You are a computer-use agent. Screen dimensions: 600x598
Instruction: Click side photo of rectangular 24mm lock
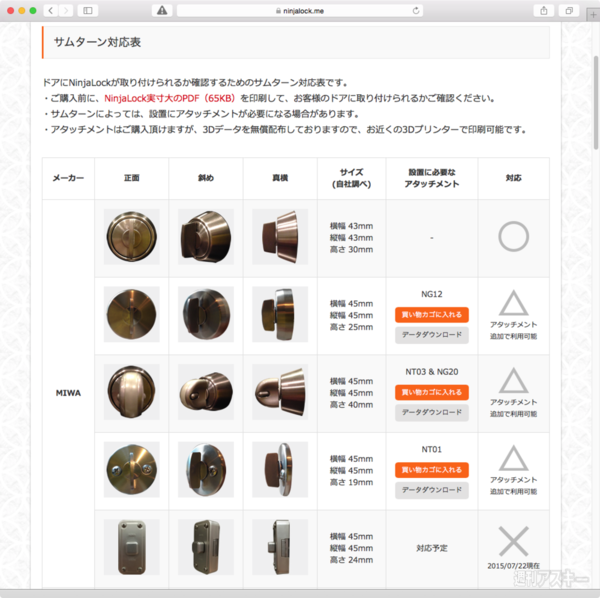[x=280, y=547]
